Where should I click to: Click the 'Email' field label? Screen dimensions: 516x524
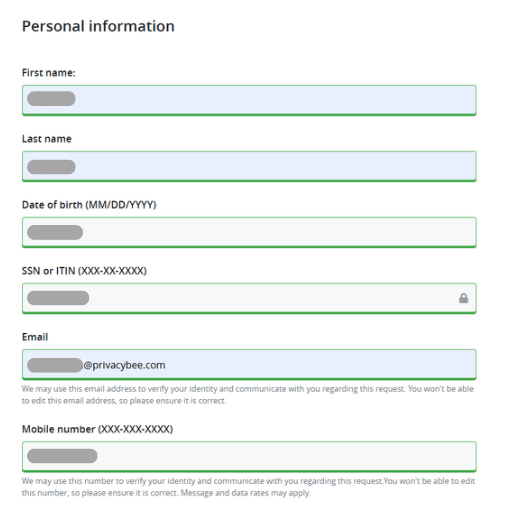tap(35, 337)
